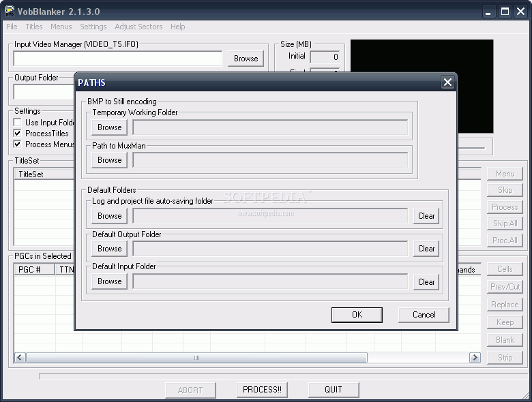Click the VobBlanker app icon in title bar

9,11
